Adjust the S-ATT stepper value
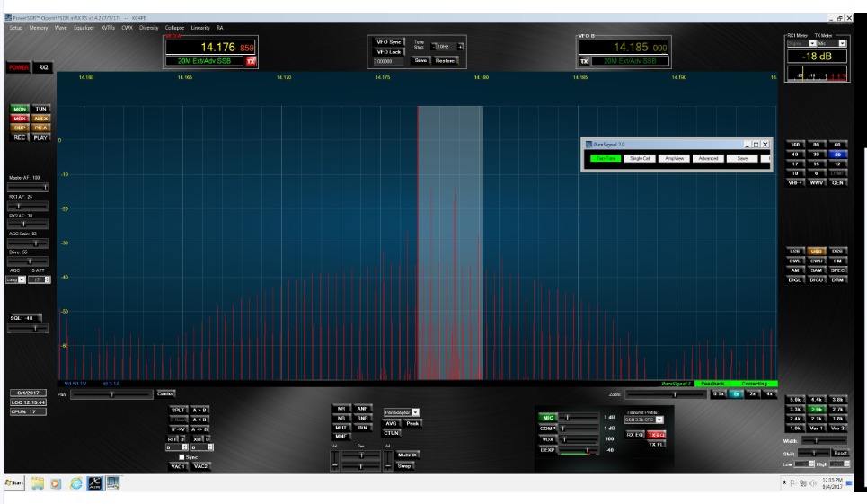The image size is (867, 504). pyautogui.click(x=40, y=279)
